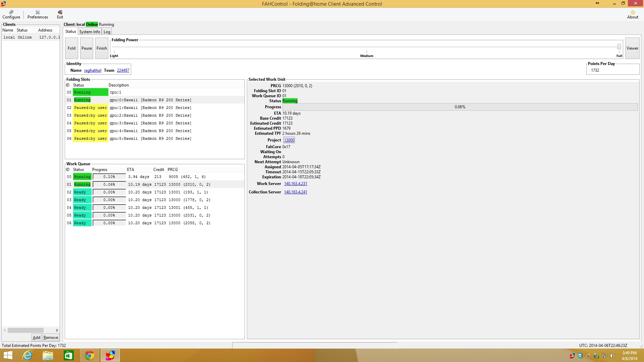Click the FAHControl icon in title bar
Viewport: 644px width, 362px height.
pyautogui.click(x=3, y=4)
